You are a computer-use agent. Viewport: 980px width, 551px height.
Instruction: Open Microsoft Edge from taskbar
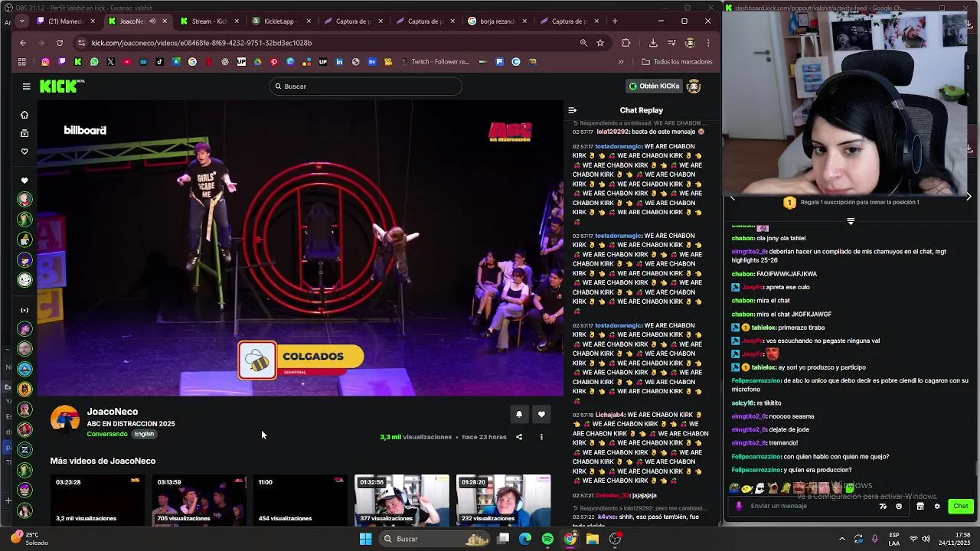click(x=525, y=539)
